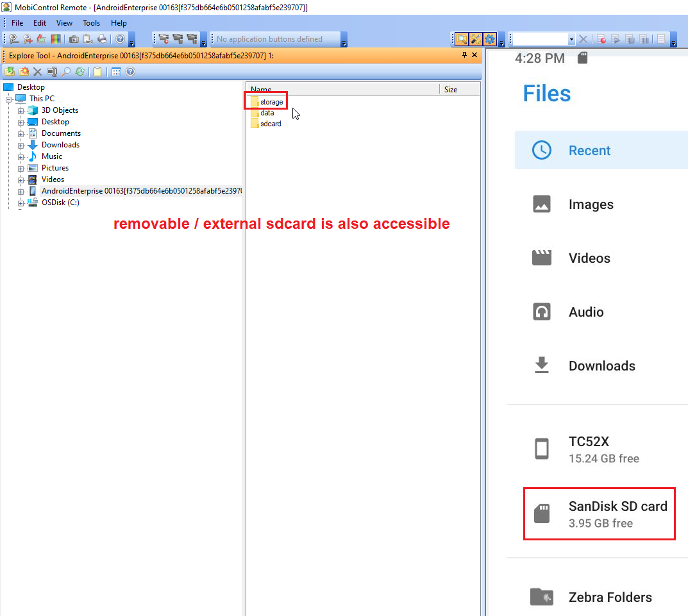
Task: Open the main toolbar overflow arrow
Action: coord(132,40)
